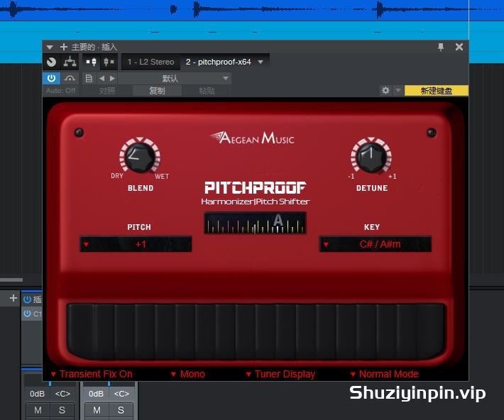This screenshot has height=420, width=504.
Task: Add a new insert with the plus icon
Action: click(x=64, y=47)
